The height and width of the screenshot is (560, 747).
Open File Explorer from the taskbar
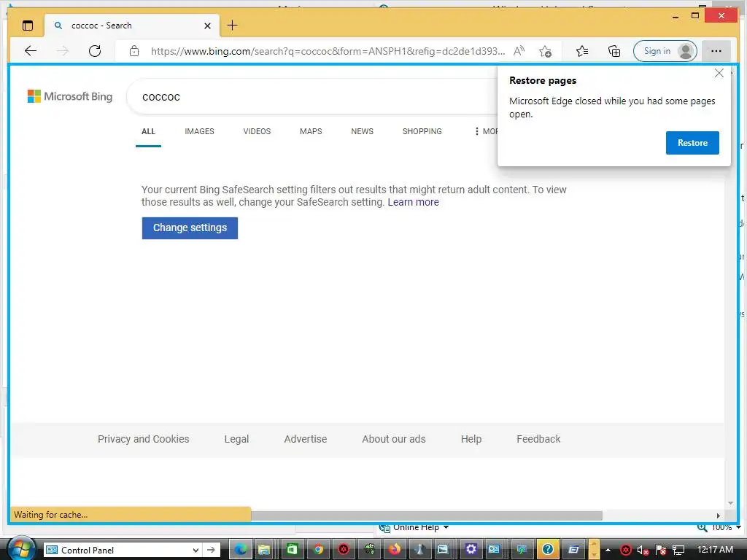[264, 550]
